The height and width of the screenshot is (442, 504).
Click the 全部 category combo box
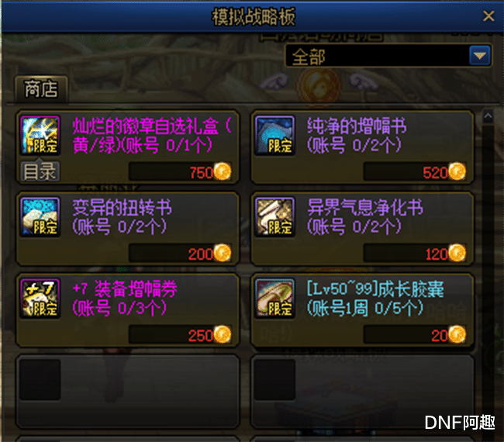(388, 56)
